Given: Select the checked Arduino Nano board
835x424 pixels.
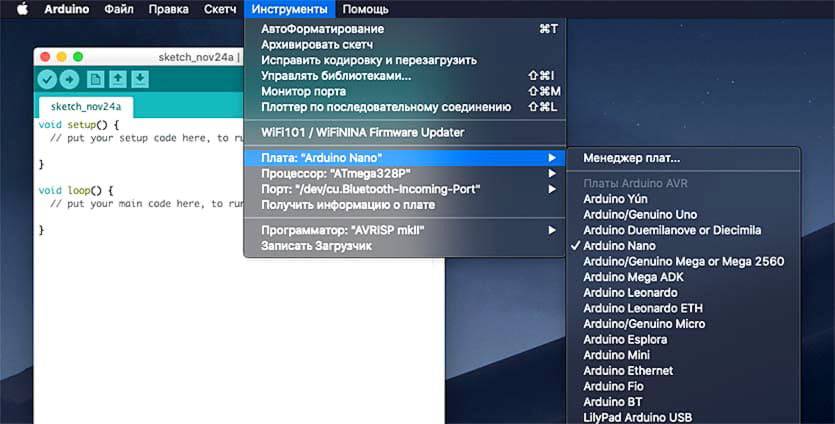Looking at the screenshot, I should coord(619,245).
